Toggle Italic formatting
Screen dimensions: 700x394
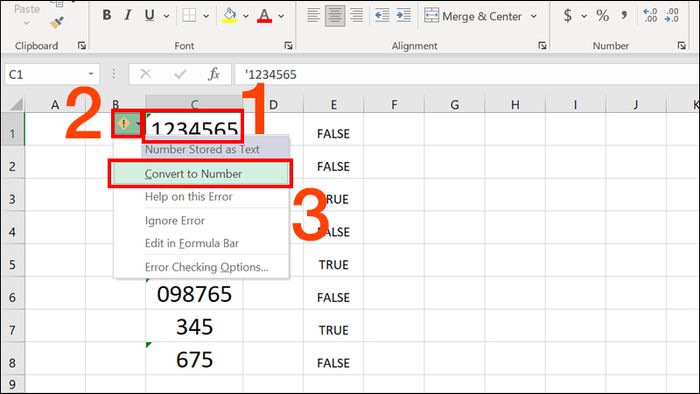pyautogui.click(x=128, y=16)
